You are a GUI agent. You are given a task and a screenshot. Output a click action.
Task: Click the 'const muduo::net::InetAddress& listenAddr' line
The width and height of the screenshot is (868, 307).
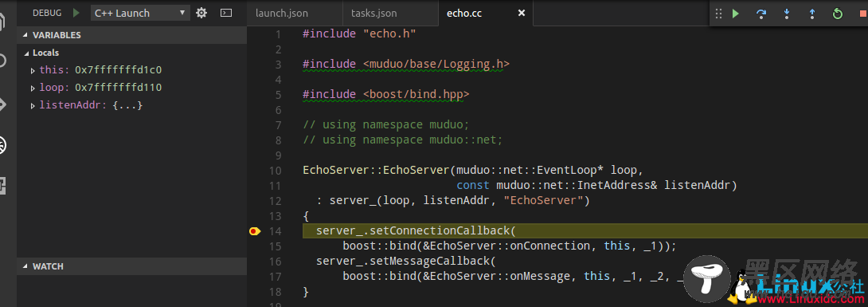pos(596,185)
